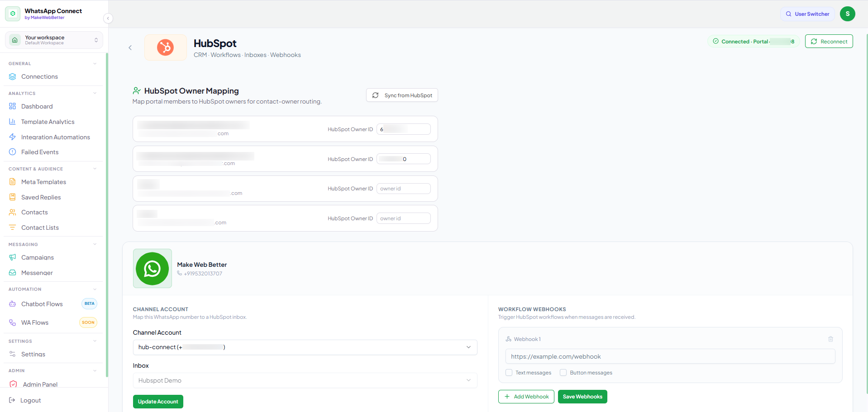Screen dimensions: 868x412
Task: Click the search icon in User Switcher
Action: [788, 14]
